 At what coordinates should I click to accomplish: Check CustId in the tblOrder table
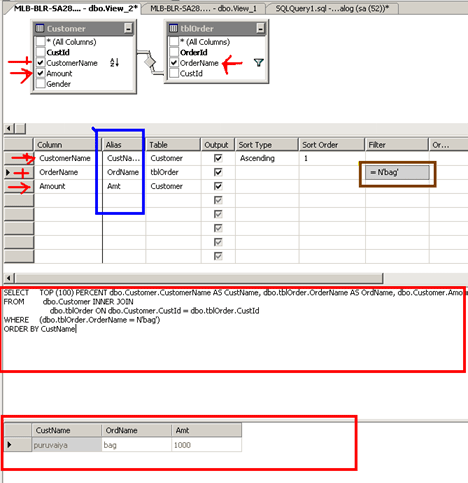point(174,73)
